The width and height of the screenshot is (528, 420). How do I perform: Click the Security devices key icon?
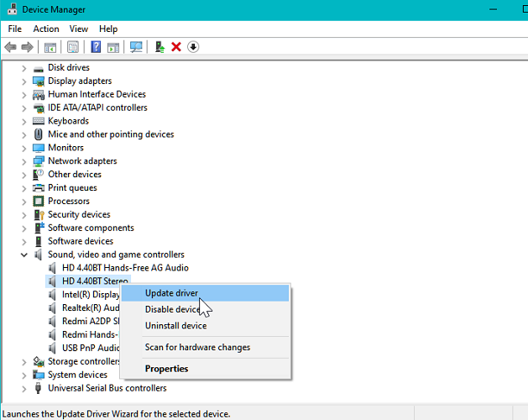coord(39,215)
